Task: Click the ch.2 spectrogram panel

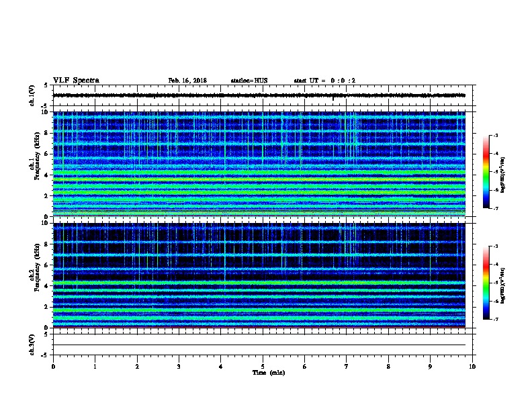Action: click(x=259, y=275)
